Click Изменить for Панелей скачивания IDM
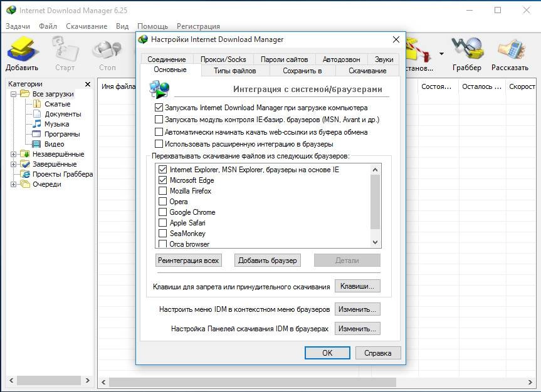 357,329
